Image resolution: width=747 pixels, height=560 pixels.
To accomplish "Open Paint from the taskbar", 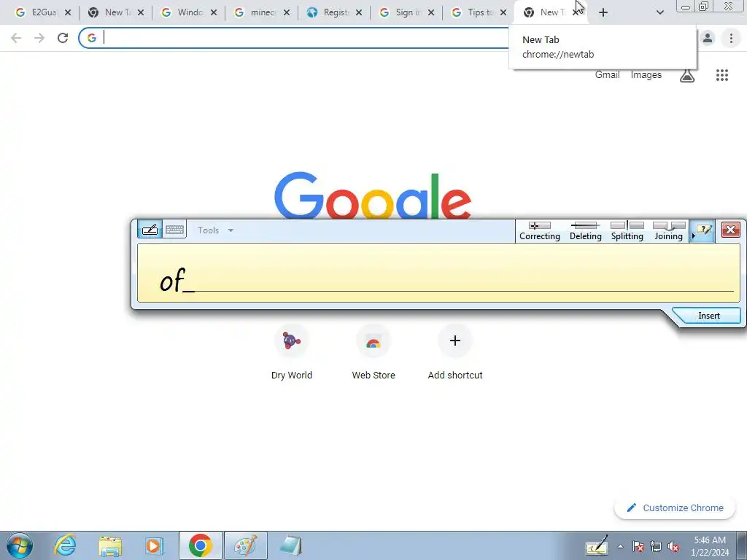I will [246, 545].
